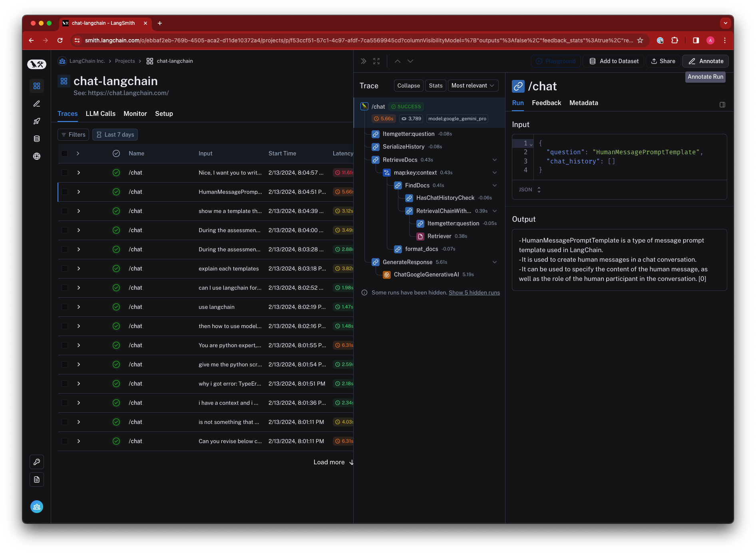Click the browser address bar URL
This screenshot has height=553, width=756.
click(x=359, y=40)
